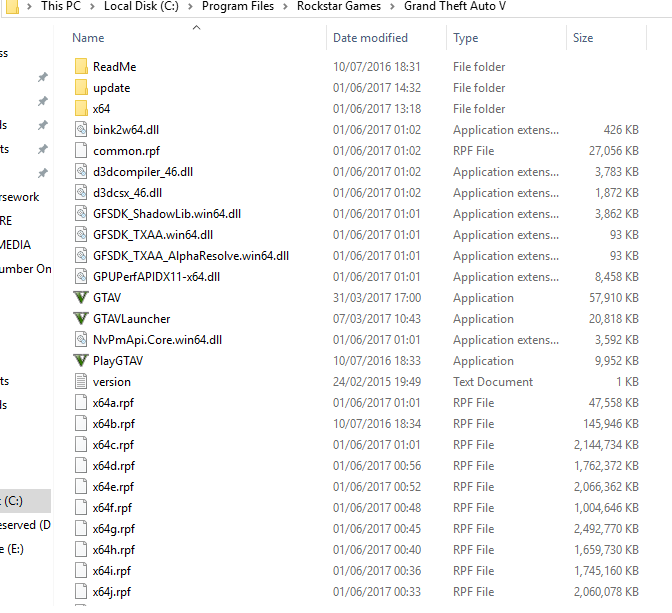Click the x64f.rpf file icon
Screen dimensions: 672x613
[81, 508]
